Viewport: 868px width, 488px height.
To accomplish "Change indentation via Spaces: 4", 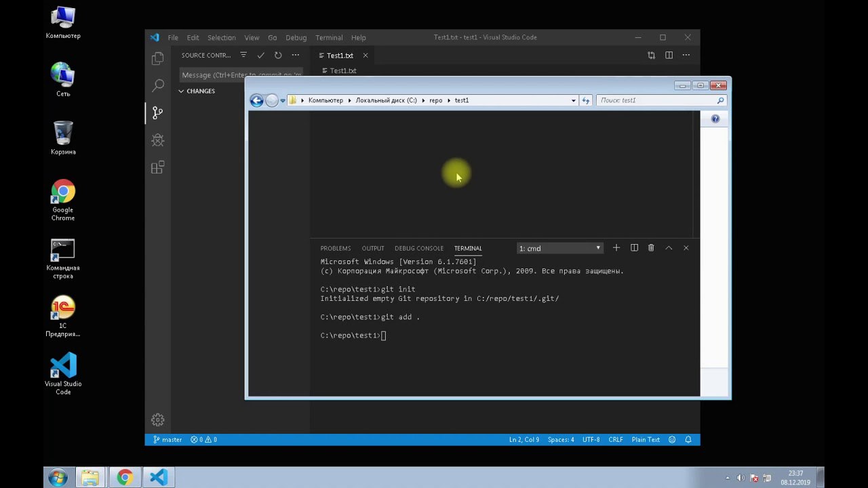I will pyautogui.click(x=561, y=439).
